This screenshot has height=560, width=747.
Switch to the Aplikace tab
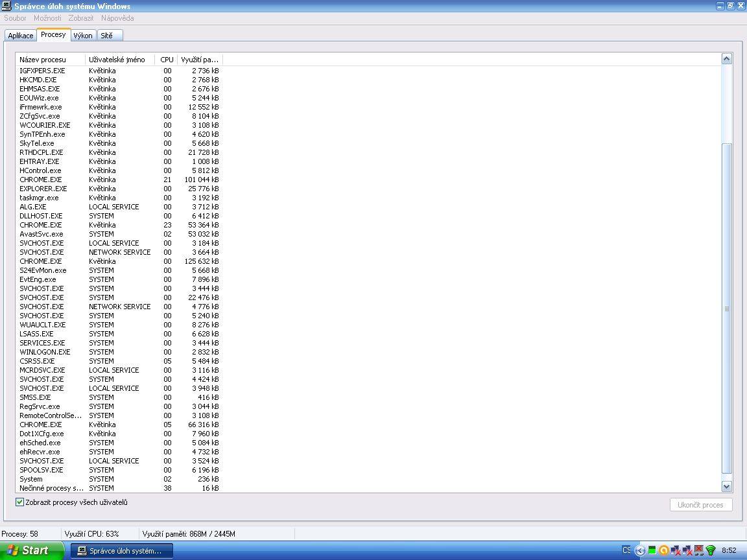tap(21, 36)
